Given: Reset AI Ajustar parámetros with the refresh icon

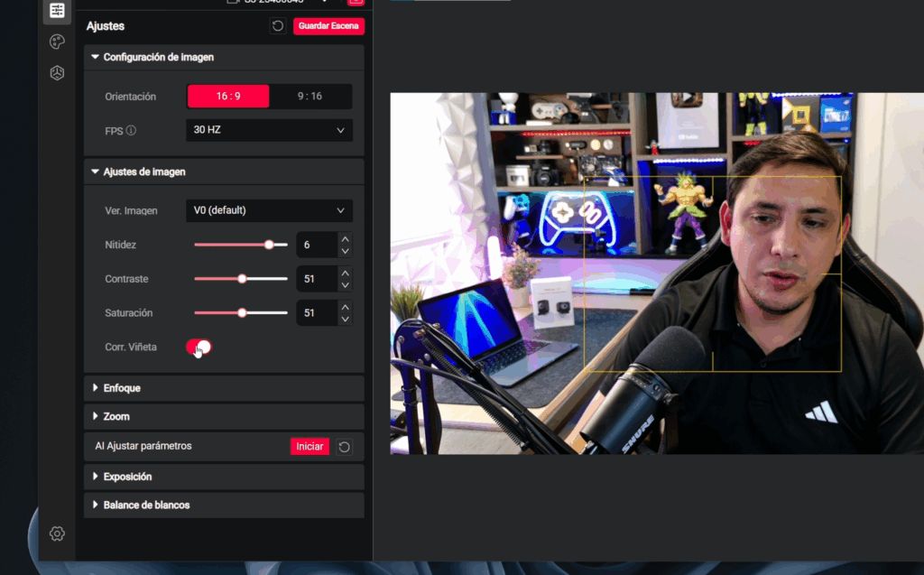Looking at the screenshot, I should click(344, 446).
